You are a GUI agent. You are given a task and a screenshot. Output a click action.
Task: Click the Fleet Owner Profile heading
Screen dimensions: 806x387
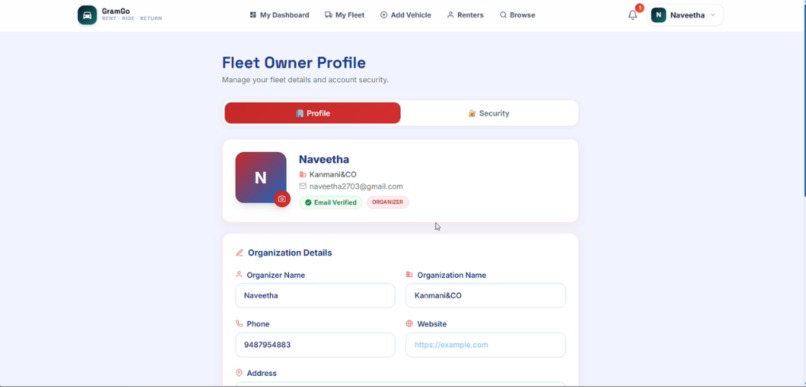[x=294, y=63]
